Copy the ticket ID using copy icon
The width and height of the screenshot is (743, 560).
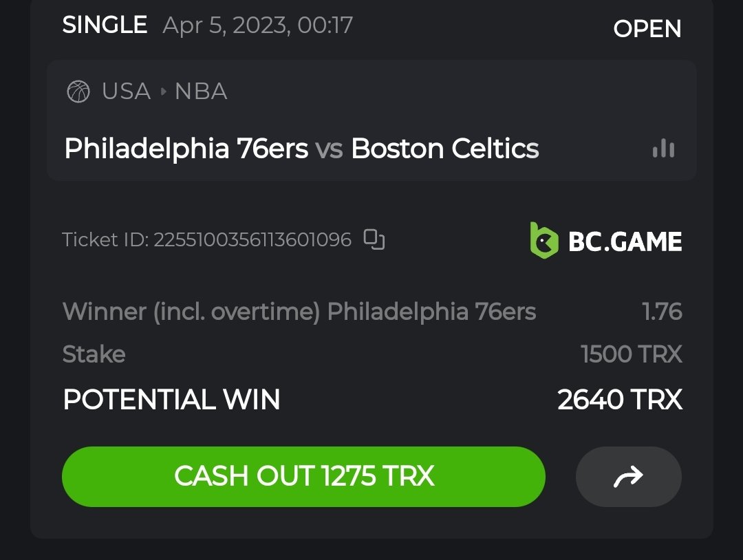pyautogui.click(x=374, y=239)
